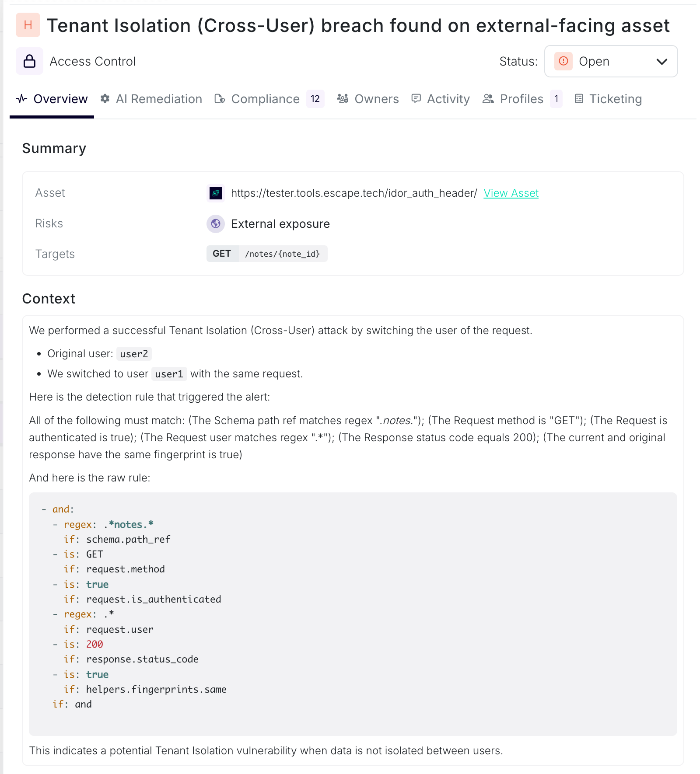Follow the View Asset link
The height and width of the screenshot is (774, 700).
point(511,193)
